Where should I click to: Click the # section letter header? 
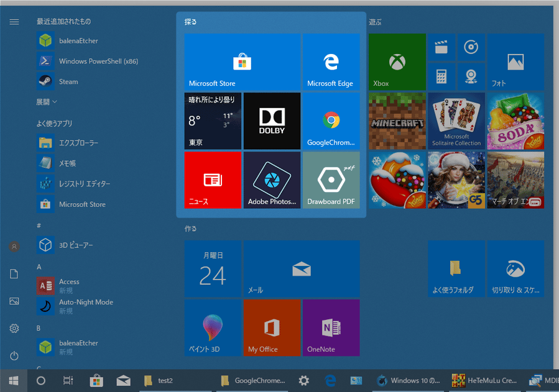tap(39, 226)
